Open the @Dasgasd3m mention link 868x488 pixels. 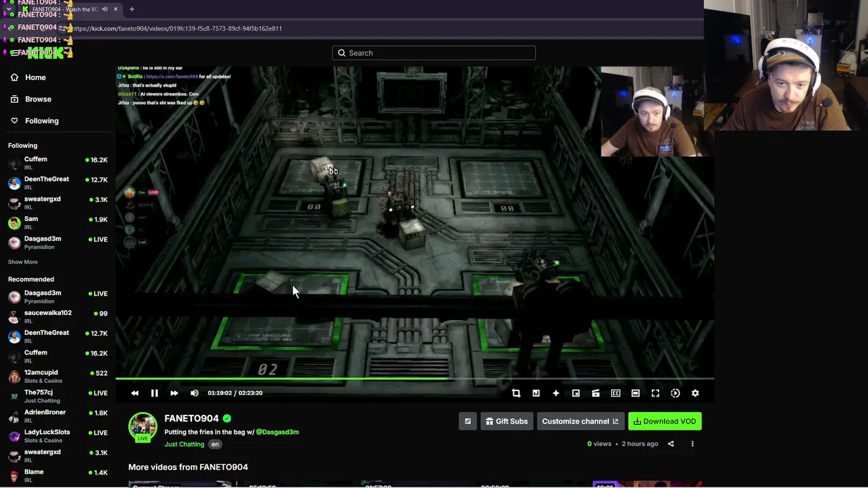277,432
